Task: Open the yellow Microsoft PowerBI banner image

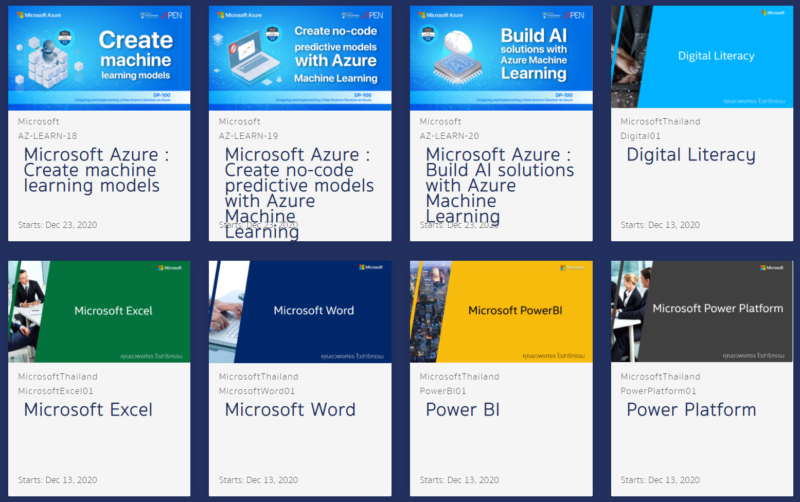Action: click(x=501, y=312)
